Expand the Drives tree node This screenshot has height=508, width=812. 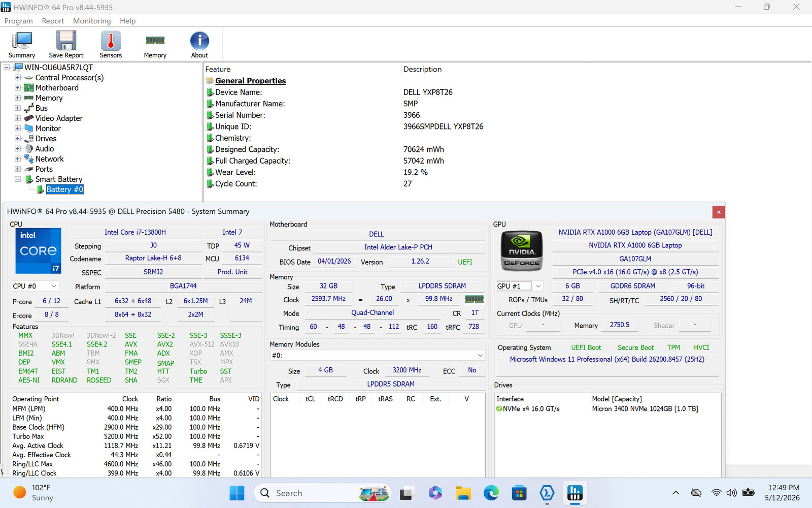(x=18, y=139)
